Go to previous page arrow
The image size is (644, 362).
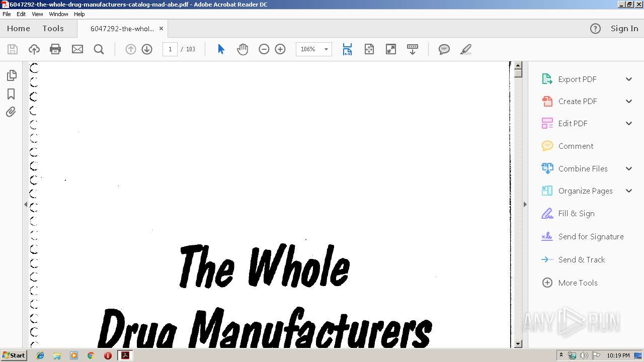(x=131, y=49)
